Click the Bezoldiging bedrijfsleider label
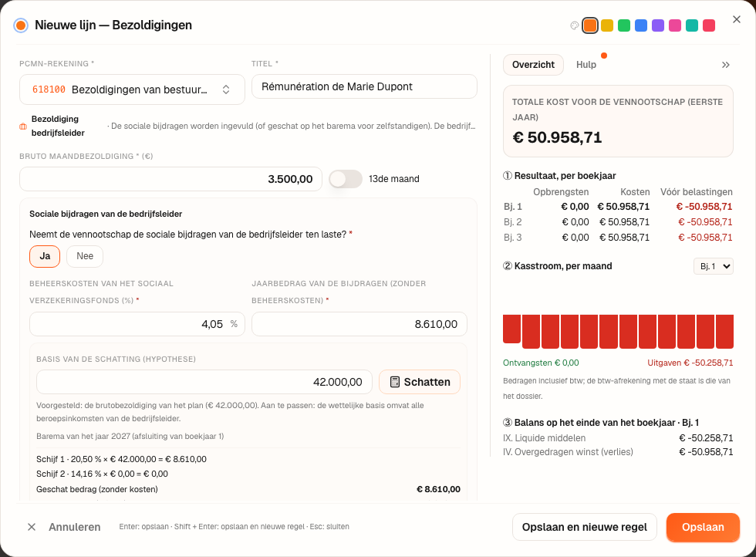Viewport: 756px width, 557px height. pyautogui.click(x=58, y=126)
